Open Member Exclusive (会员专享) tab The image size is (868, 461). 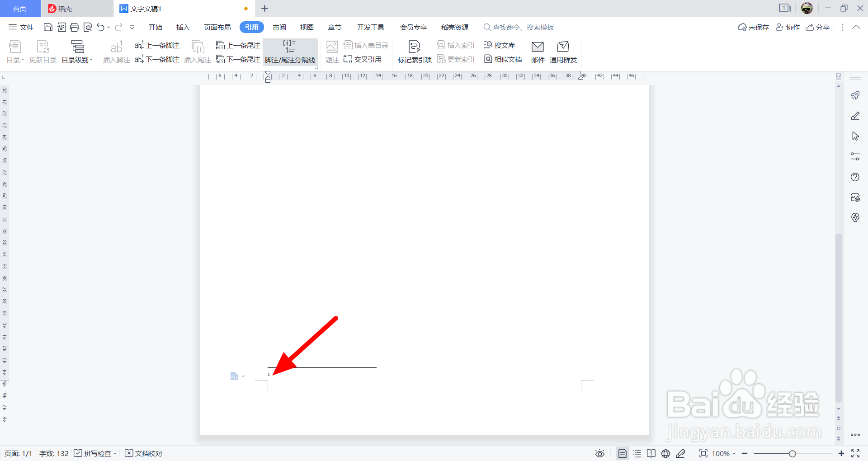(413, 27)
